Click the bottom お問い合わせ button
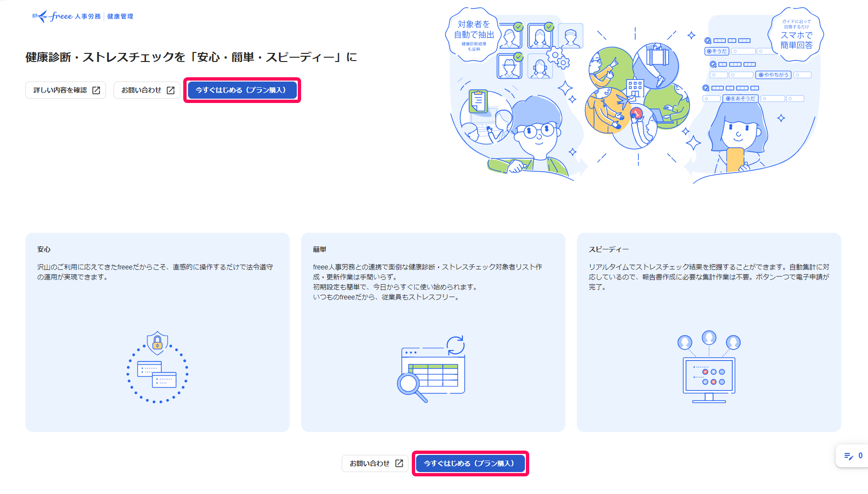This screenshot has width=868, height=494. (375, 463)
